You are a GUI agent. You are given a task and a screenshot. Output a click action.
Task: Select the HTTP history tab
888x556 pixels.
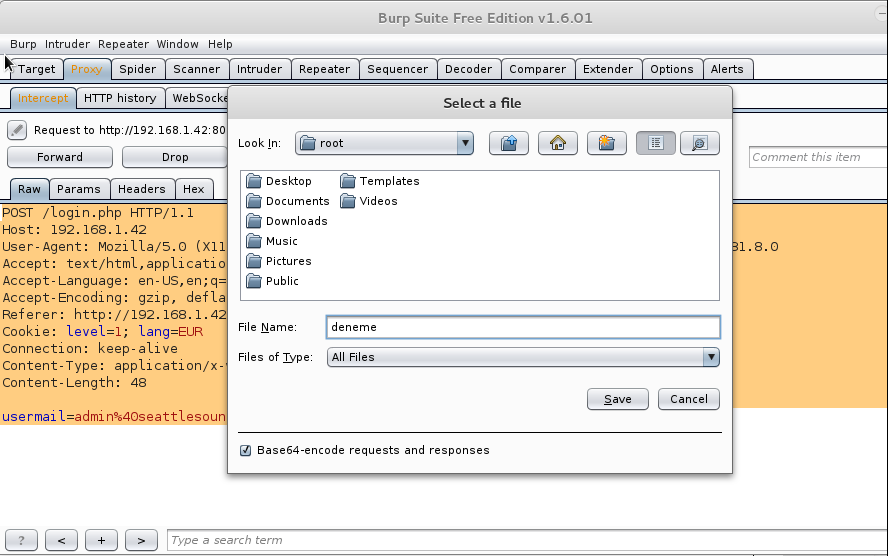[120, 98]
